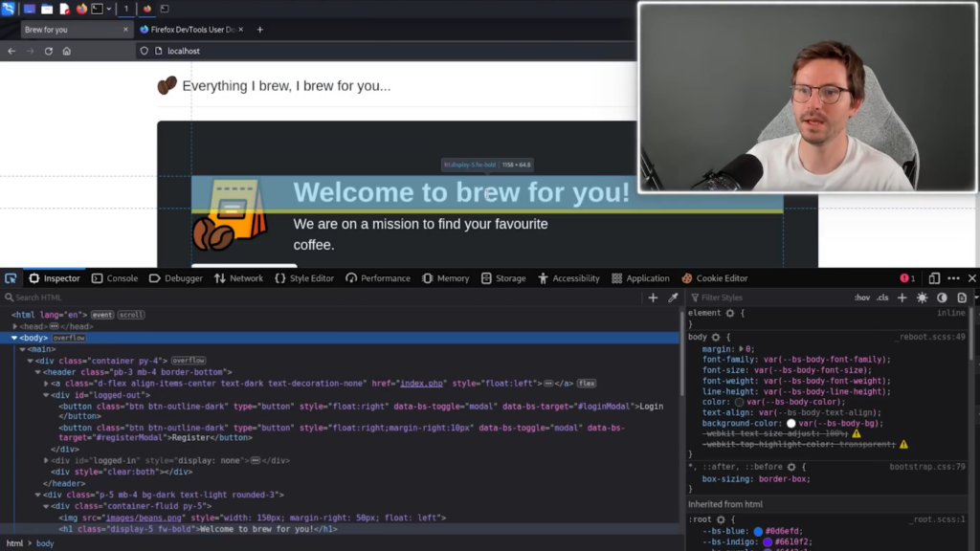Click the --bs-blue color swatch
Viewport: 980px width, 551px height.
758,530
